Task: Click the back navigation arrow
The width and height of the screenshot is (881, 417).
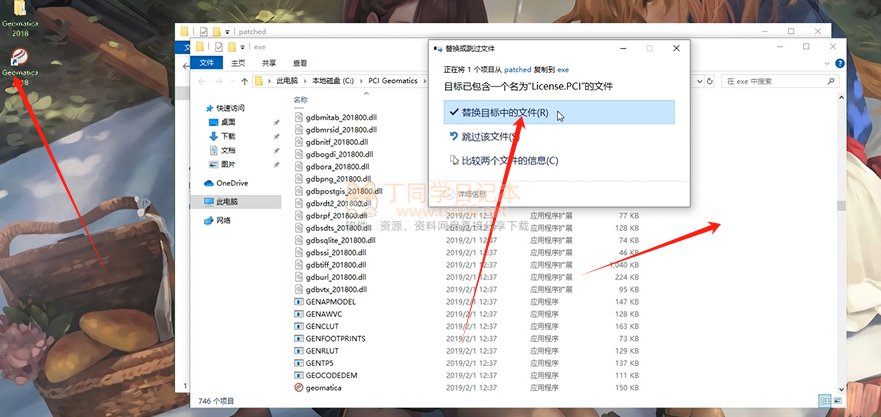Action: (199, 80)
